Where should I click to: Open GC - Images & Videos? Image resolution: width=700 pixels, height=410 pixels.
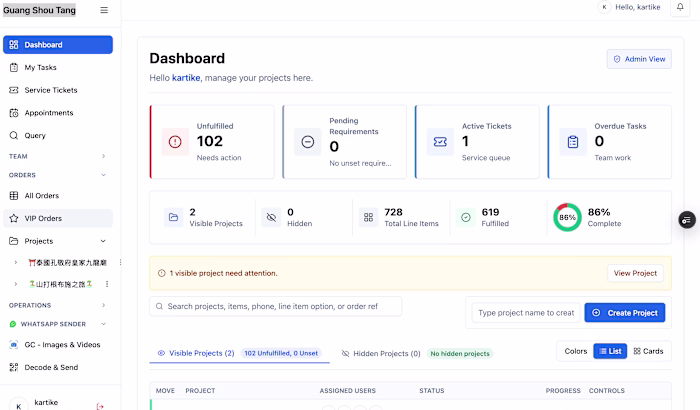[x=58, y=345]
